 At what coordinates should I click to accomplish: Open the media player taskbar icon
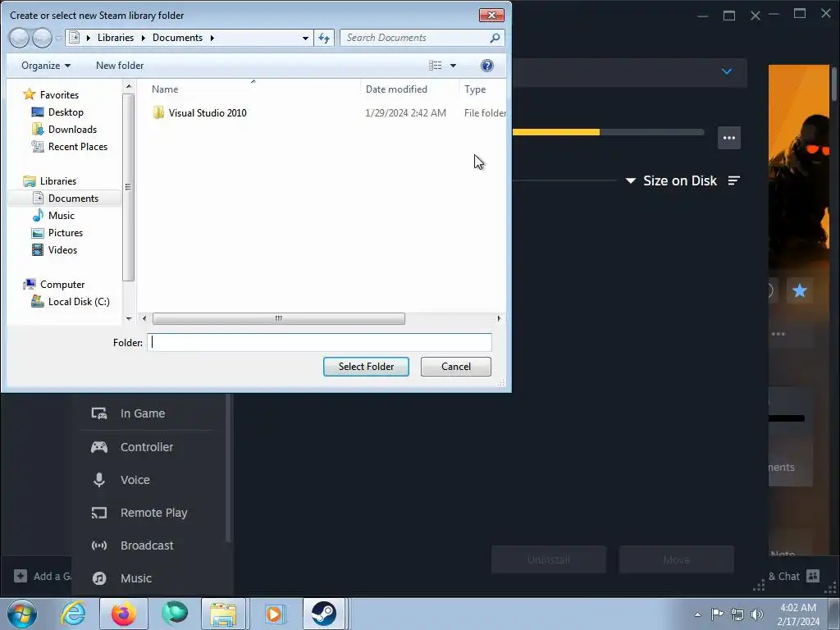[x=274, y=614]
